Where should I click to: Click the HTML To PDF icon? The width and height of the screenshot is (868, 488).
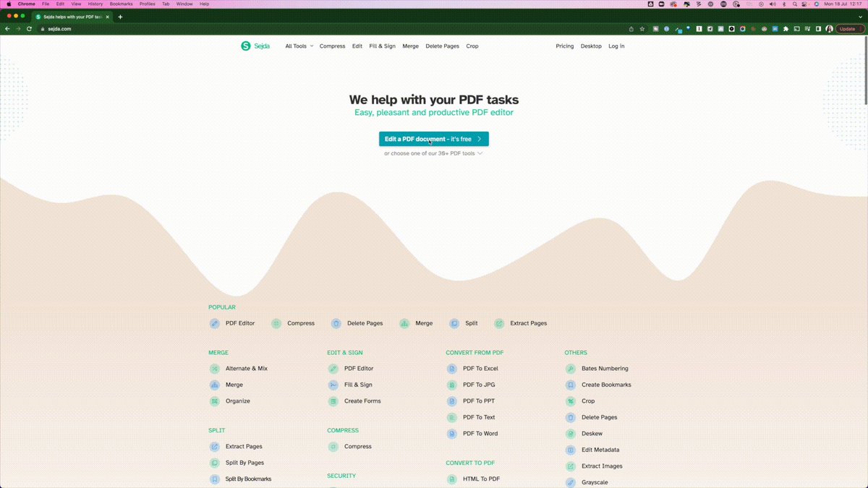(x=452, y=479)
